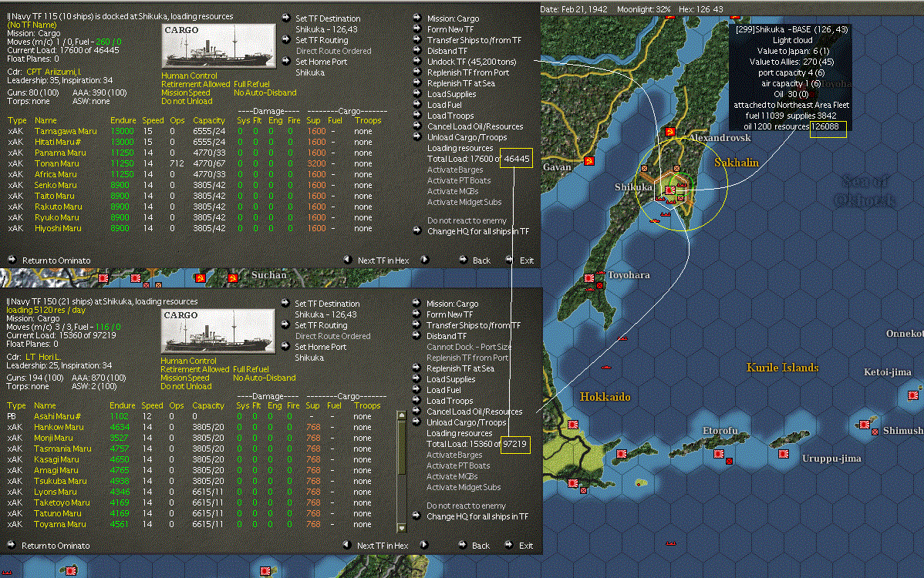Viewport: 924px width, 578px height.
Task: Toggle Human Control setting in TF 115 panel
Action: click(x=189, y=76)
